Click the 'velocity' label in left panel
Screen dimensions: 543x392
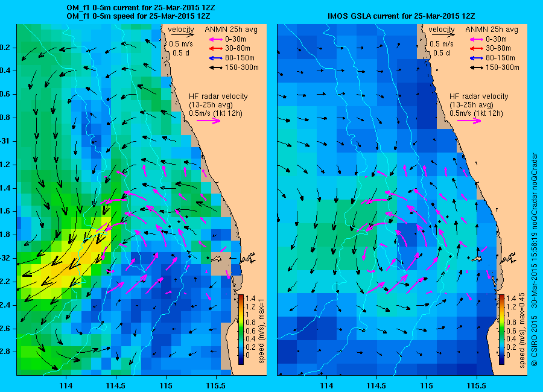(181, 30)
